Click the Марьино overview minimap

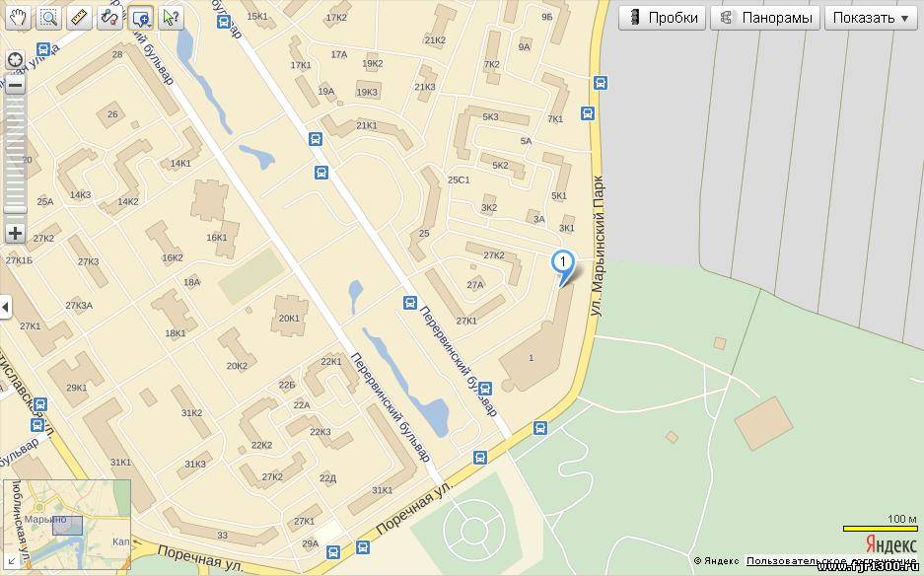point(67,524)
